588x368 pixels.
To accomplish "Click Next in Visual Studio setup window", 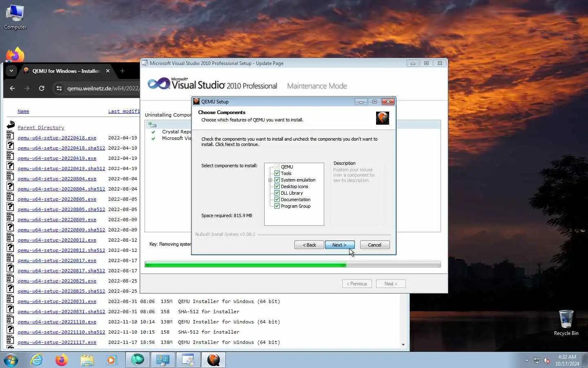I will pos(391,284).
